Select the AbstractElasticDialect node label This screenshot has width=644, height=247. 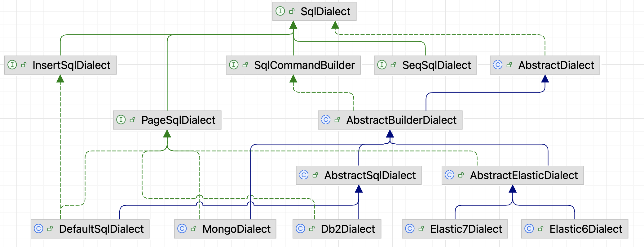524,175
